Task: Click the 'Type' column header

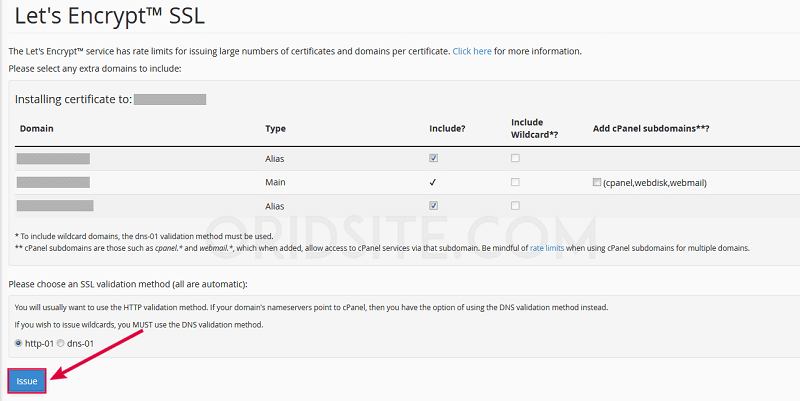Action: coord(276,129)
